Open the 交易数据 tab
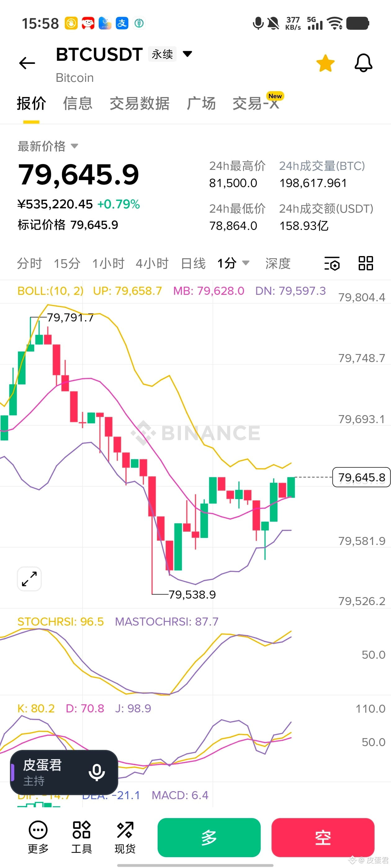The width and height of the screenshot is (391, 868). pos(139,104)
